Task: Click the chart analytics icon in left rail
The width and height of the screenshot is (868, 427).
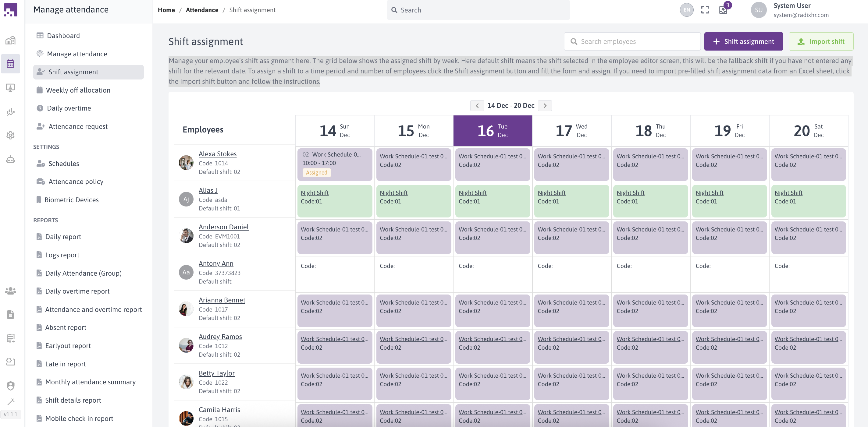Action: click(x=10, y=112)
